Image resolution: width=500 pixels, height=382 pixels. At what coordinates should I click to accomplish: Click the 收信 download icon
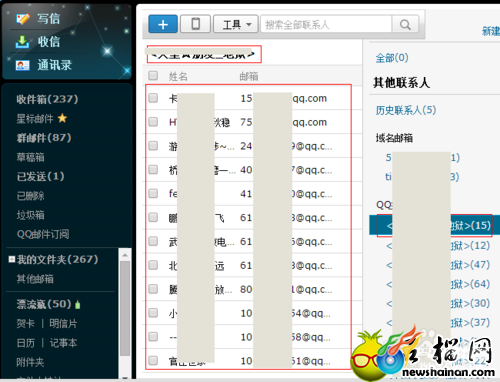point(22,42)
